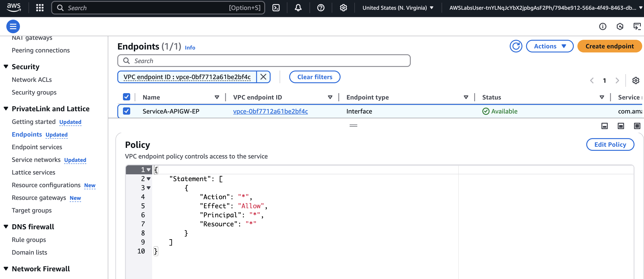Open Resource configurations in sidebar
644x279 pixels.
click(x=46, y=185)
